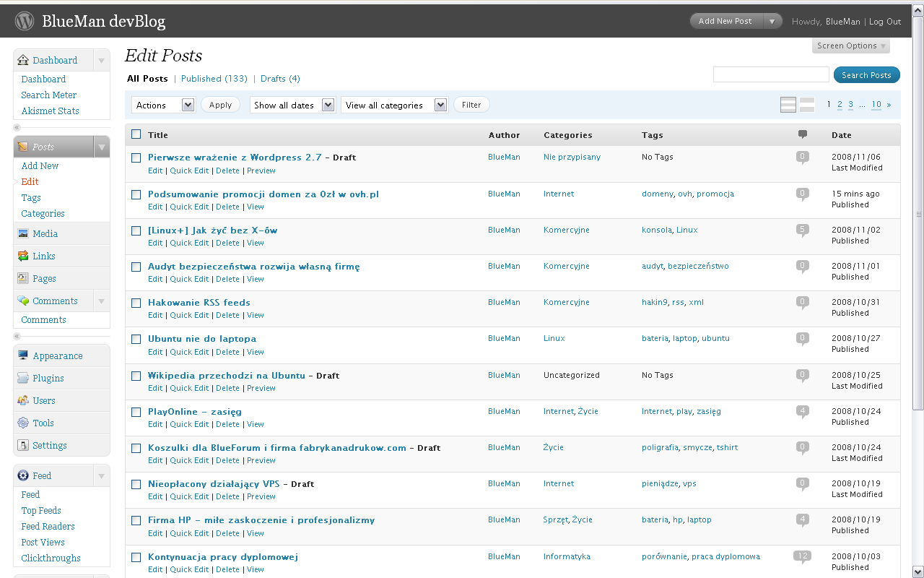Toggle the Comments menu arrow

101,301
